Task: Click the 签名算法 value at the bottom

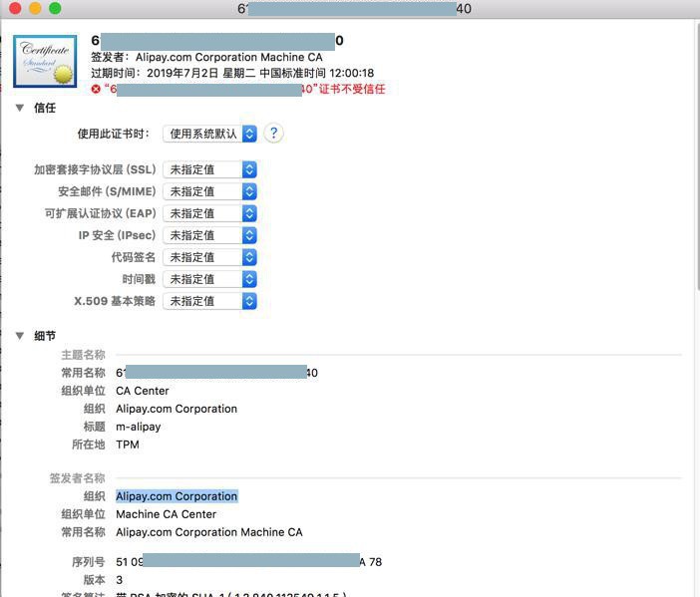Action: [231, 594]
